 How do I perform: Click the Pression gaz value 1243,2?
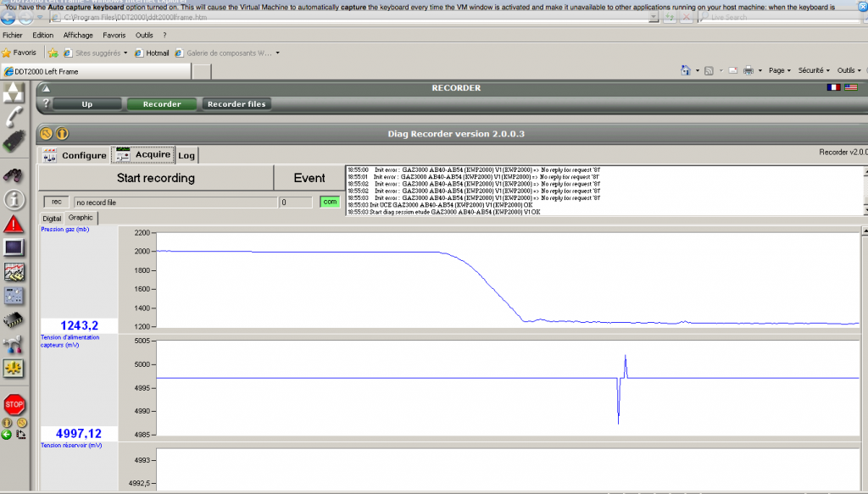(x=79, y=326)
